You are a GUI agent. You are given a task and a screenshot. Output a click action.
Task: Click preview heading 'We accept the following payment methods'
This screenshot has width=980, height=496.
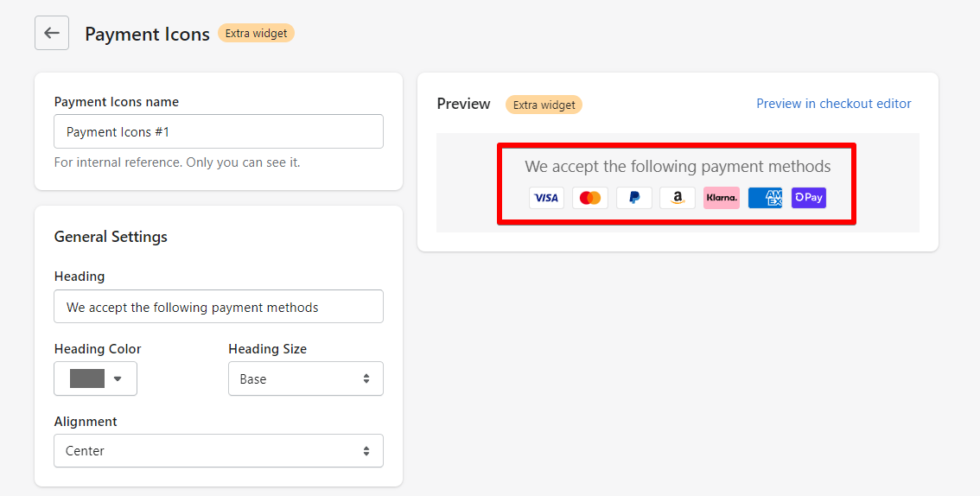[678, 167]
